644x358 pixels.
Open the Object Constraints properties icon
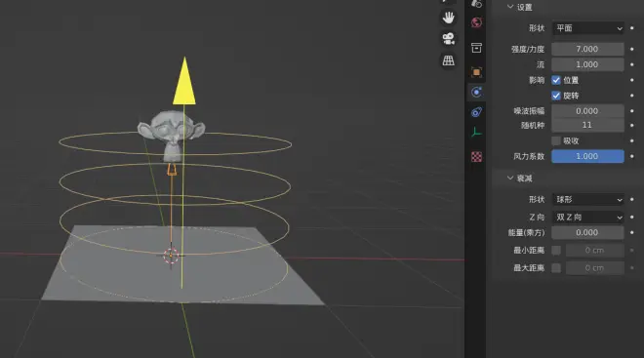point(476,112)
